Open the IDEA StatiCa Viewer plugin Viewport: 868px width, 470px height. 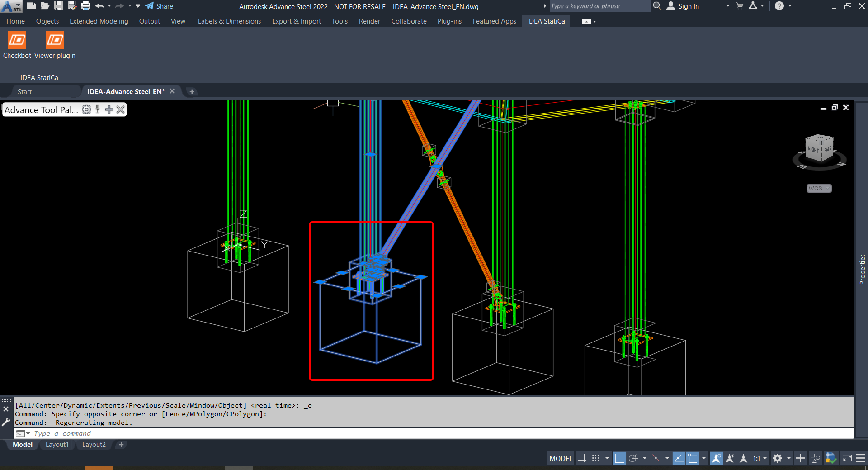click(55, 40)
